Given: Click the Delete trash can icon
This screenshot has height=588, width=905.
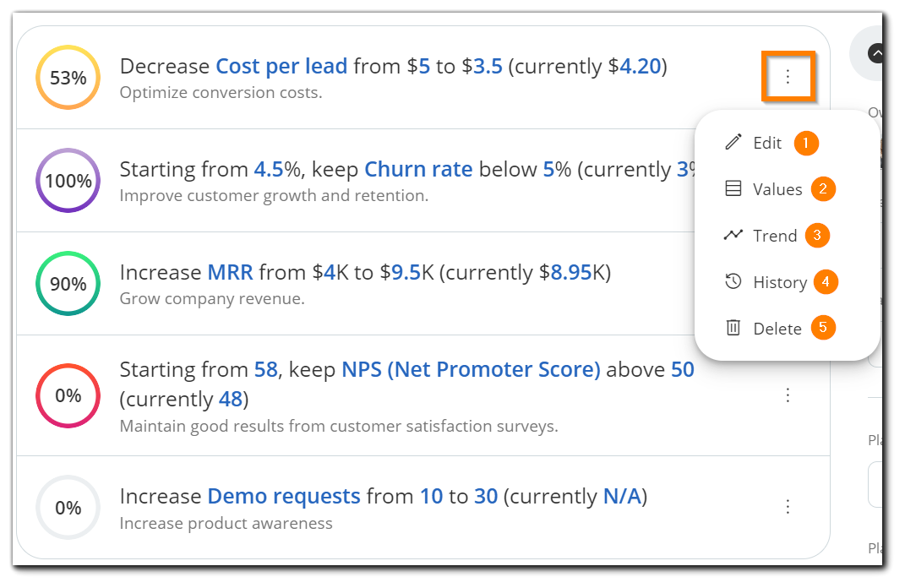Looking at the screenshot, I should (733, 328).
